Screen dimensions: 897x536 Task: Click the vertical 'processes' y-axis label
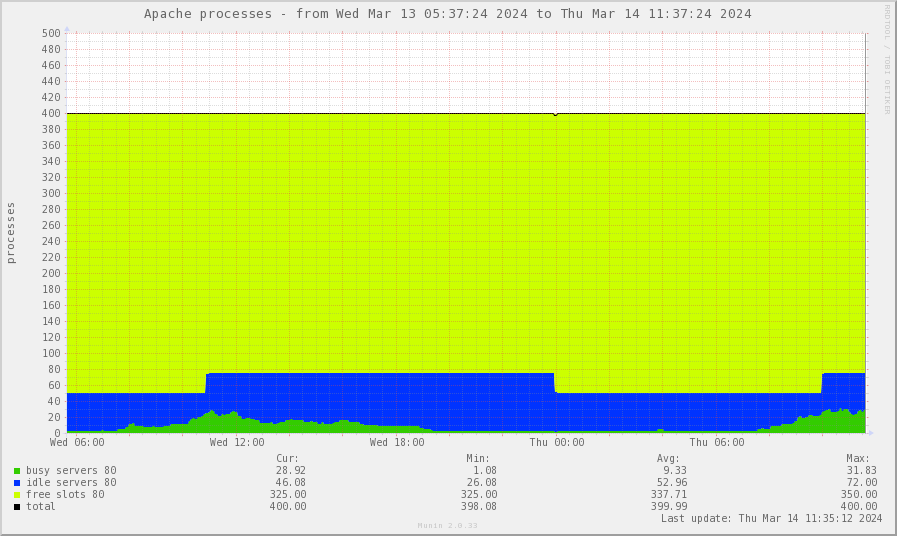(x=11, y=232)
